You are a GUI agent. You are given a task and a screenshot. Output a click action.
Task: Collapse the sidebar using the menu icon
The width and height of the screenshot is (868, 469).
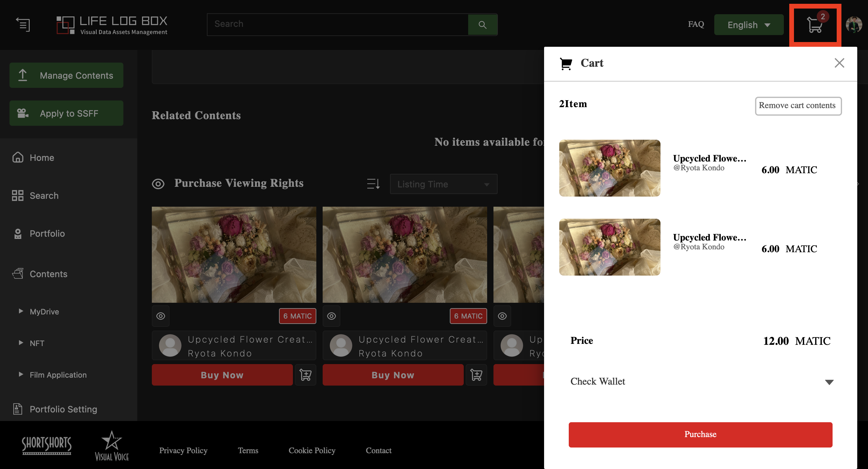pos(23,25)
